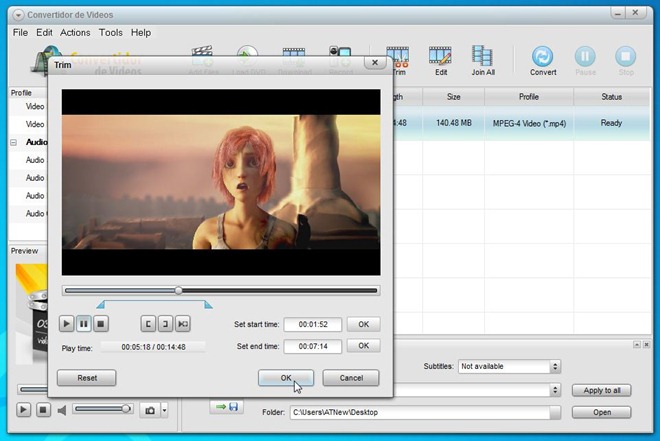The height and width of the screenshot is (441, 660).
Task: Click the MPEG-4 Video (*.mp4) cell
Action: (x=529, y=123)
